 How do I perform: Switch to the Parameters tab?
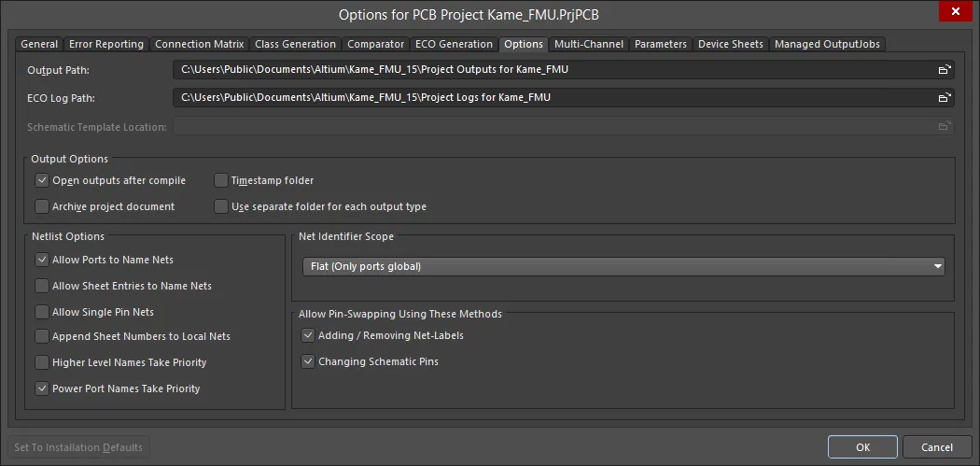(x=661, y=44)
